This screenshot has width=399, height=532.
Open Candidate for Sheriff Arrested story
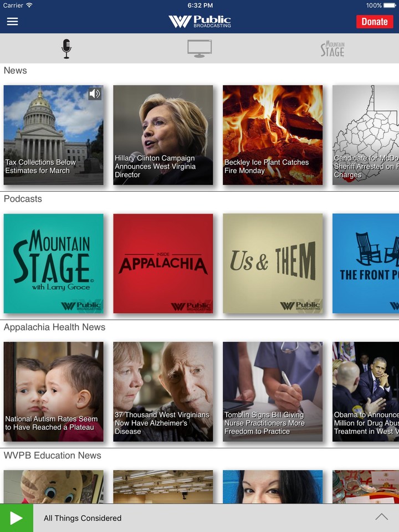(x=366, y=135)
